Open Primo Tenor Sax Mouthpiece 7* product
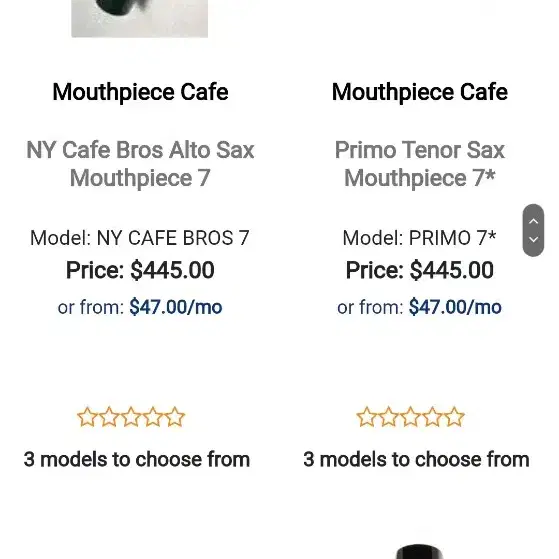This screenshot has width=559, height=559. pyautogui.click(x=420, y=164)
